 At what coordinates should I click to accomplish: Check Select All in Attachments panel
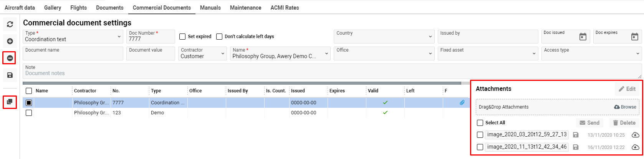tap(480, 123)
